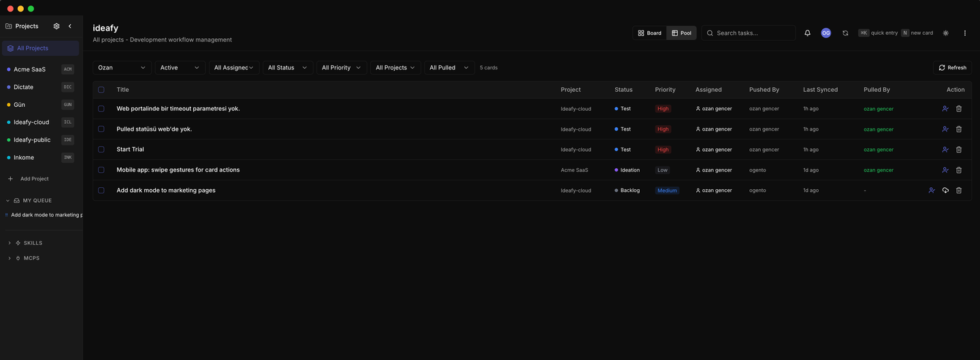Click assign-user icon on 'Mobile app' row
The height and width of the screenshot is (360, 980).
945,170
